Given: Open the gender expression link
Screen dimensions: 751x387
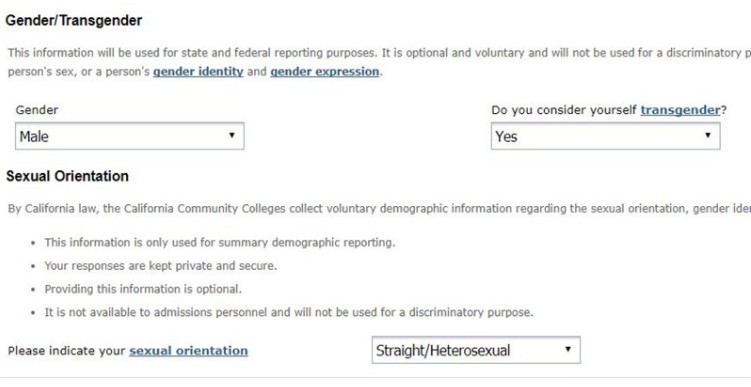Looking at the screenshot, I should click(x=325, y=71).
